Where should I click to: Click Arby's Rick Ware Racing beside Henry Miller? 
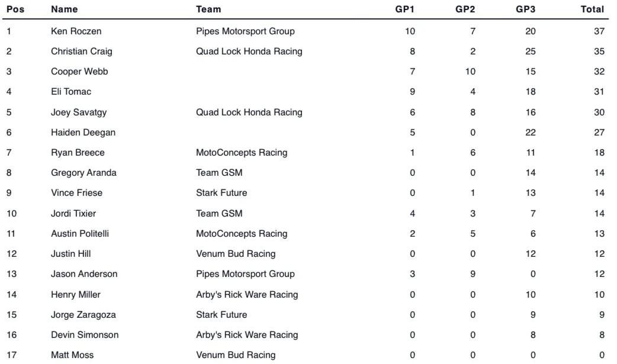tap(247, 295)
